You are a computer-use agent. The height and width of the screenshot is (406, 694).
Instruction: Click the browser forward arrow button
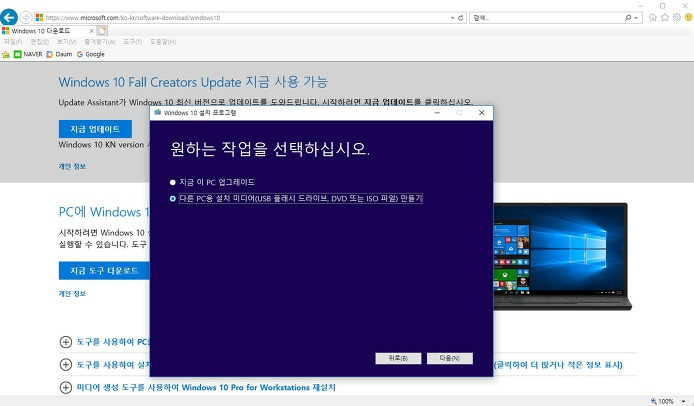tap(26, 17)
